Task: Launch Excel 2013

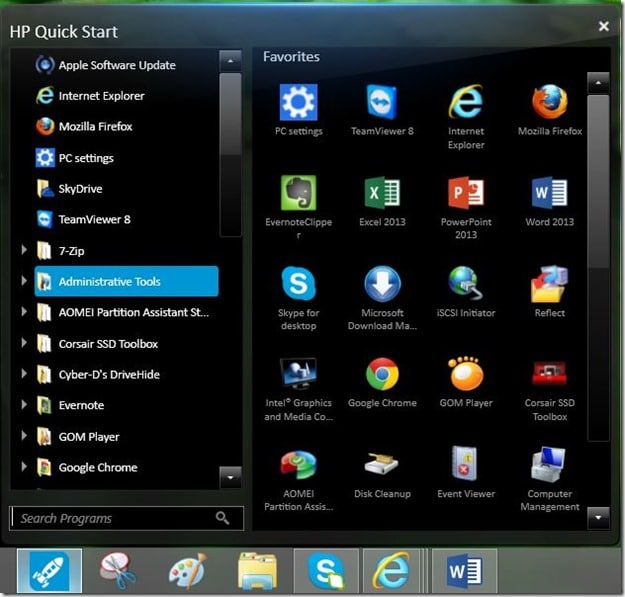Action: [382, 193]
